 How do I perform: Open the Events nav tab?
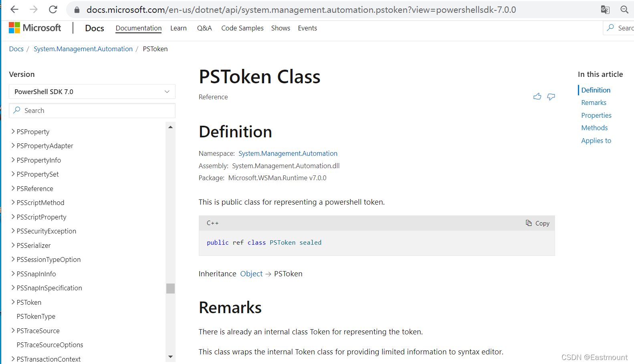[307, 28]
